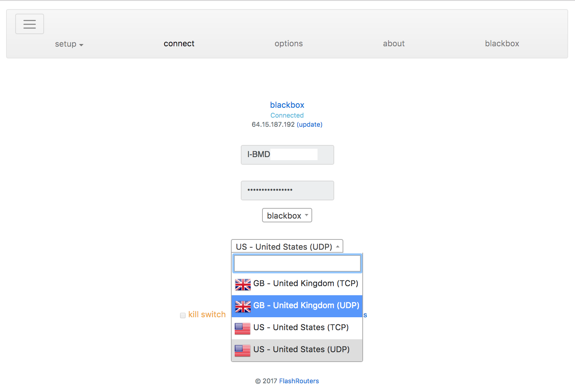Click the (update) IP link
This screenshot has width=575, height=392.
click(x=310, y=124)
